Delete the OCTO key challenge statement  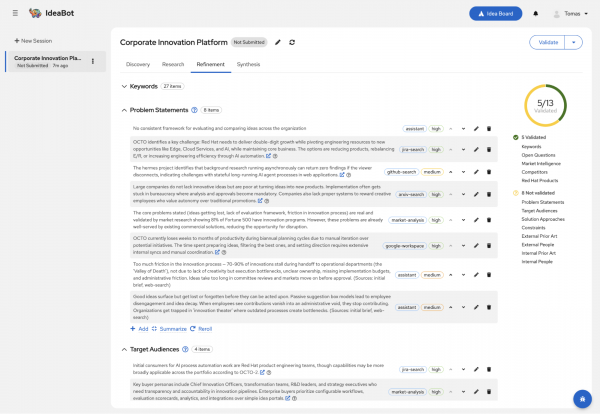point(489,150)
